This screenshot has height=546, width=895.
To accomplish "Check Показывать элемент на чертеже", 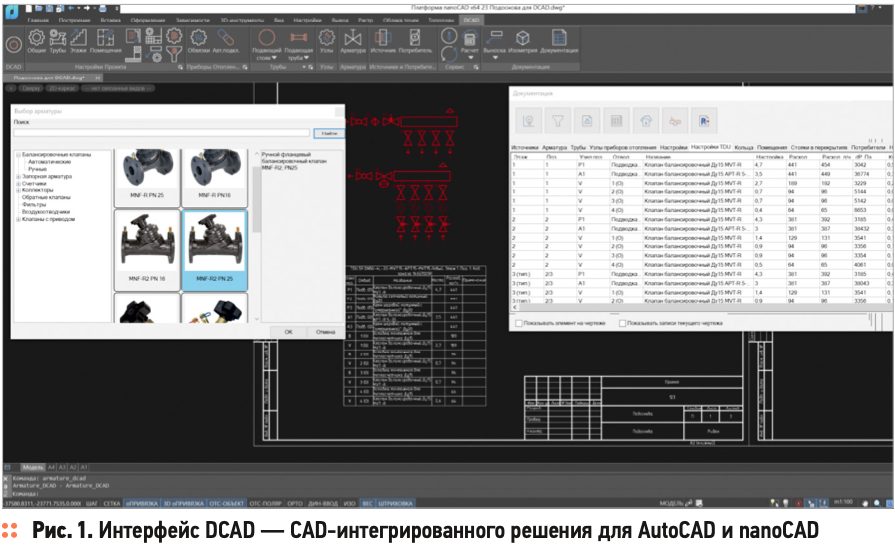I will 518,323.
